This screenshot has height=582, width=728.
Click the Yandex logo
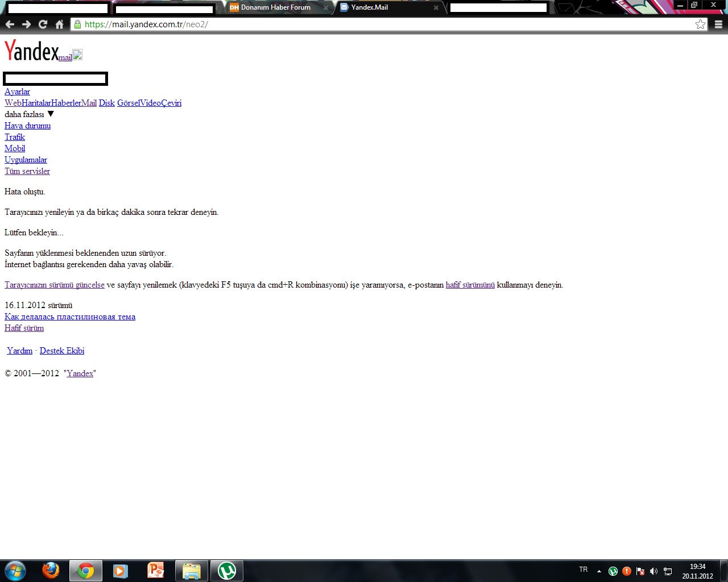coord(31,51)
